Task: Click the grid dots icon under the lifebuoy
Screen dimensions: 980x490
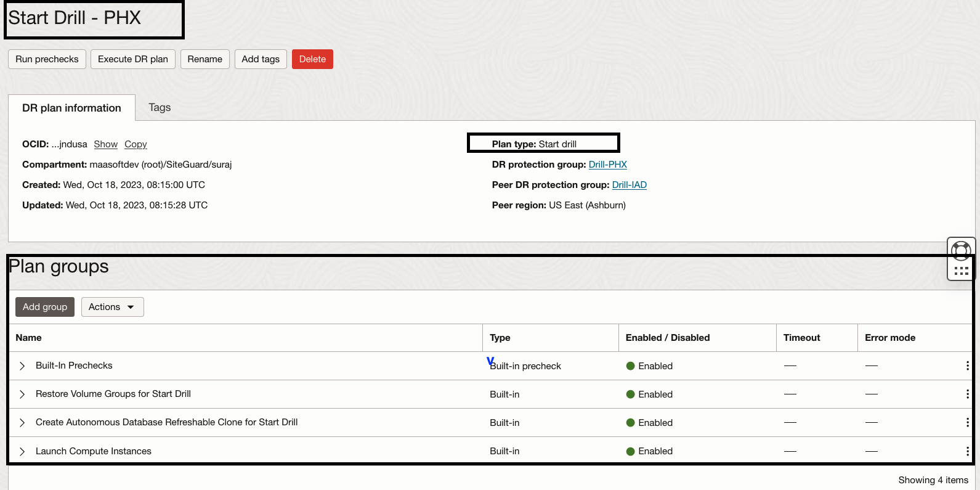Action: [x=961, y=271]
